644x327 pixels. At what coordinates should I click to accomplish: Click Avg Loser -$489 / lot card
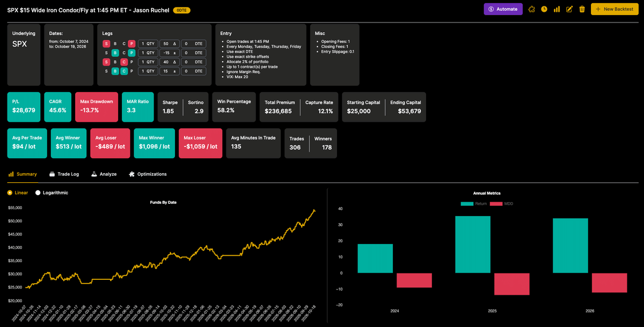coord(110,143)
